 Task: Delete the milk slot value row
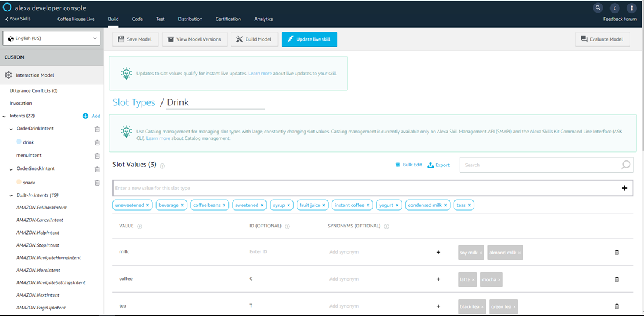(x=616, y=253)
